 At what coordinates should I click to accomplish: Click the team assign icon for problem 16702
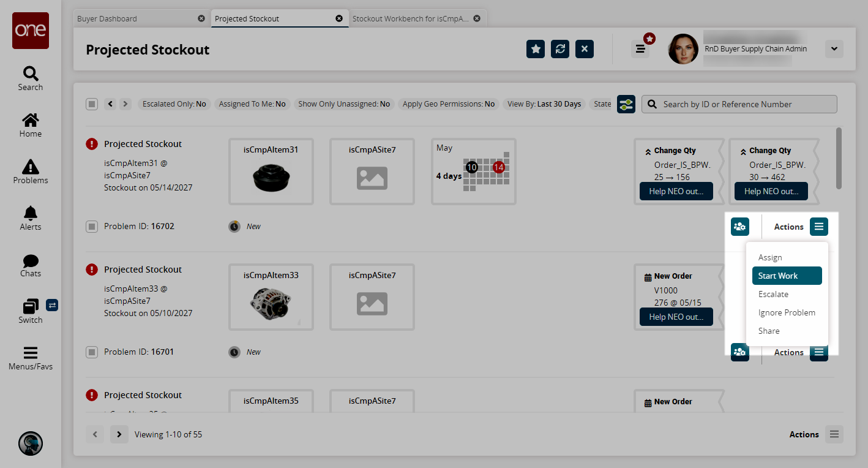(740, 227)
